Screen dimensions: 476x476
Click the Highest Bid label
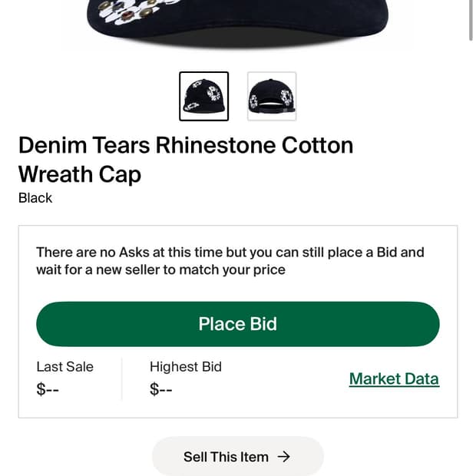[x=186, y=367]
